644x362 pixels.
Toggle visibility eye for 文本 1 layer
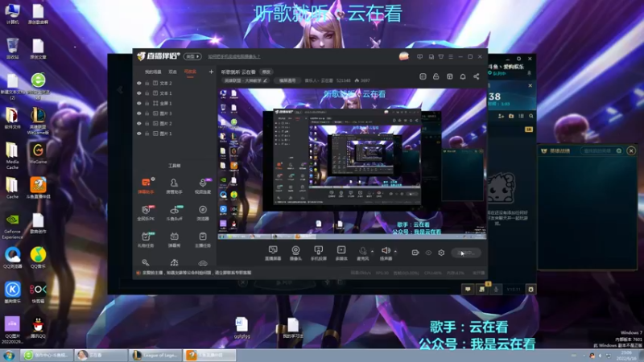[138, 93]
